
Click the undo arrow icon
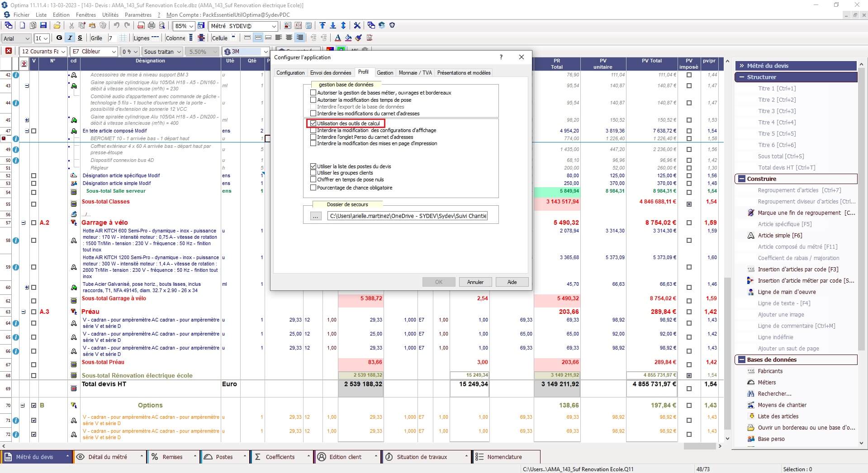(x=116, y=25)
